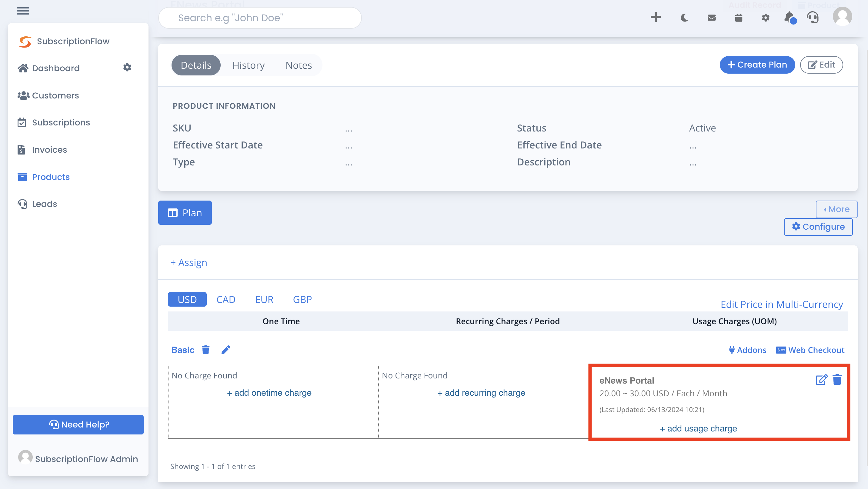The width and height of the screenshot is (868, 489).
Task: Select the USD currency tab
Action: (x=187, y=299)
